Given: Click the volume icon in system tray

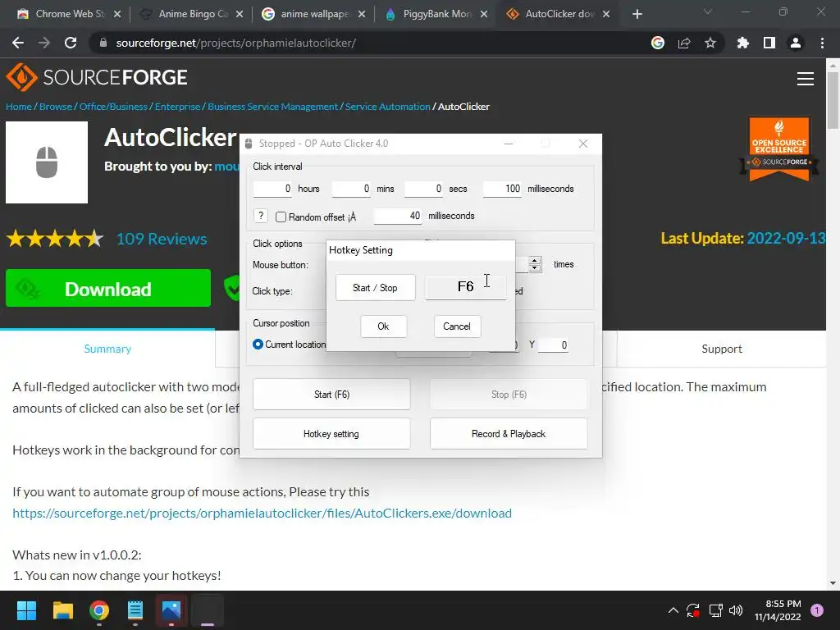Looking at the screenshot, I should click(x=736, y=610).
